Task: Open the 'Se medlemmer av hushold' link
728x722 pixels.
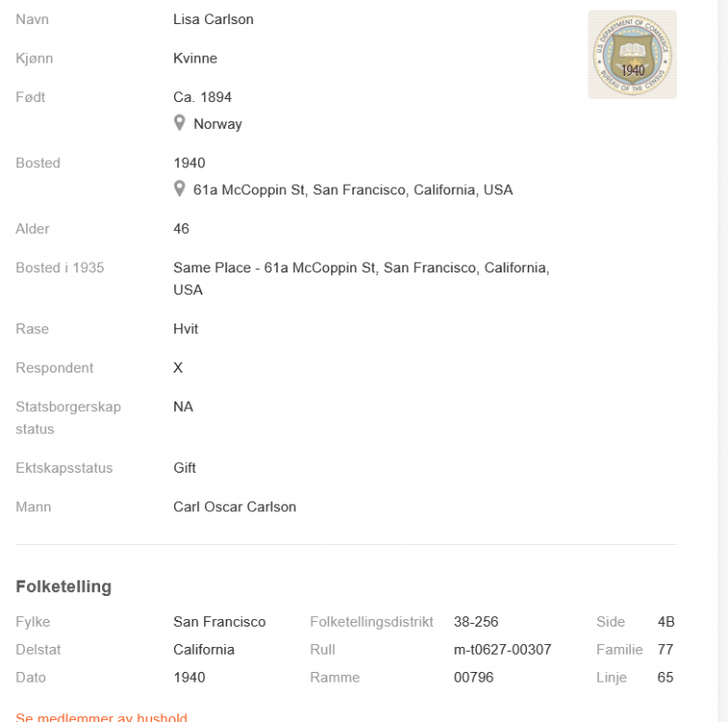Action: 101,716
